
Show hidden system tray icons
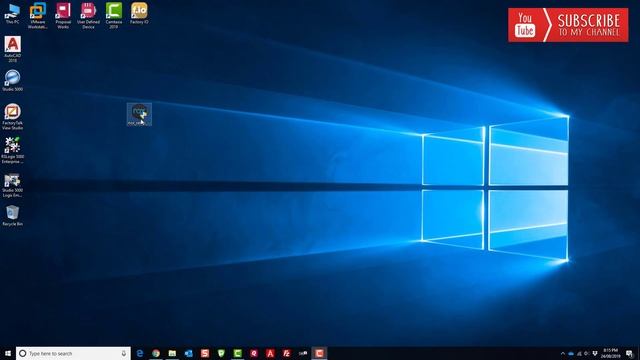tap(563, 353)
